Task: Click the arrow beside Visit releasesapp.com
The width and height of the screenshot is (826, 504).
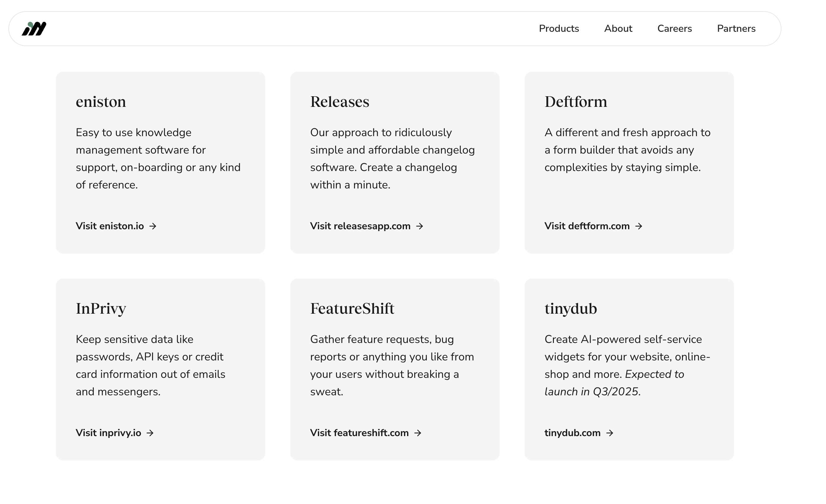Action: click(420, 226)
